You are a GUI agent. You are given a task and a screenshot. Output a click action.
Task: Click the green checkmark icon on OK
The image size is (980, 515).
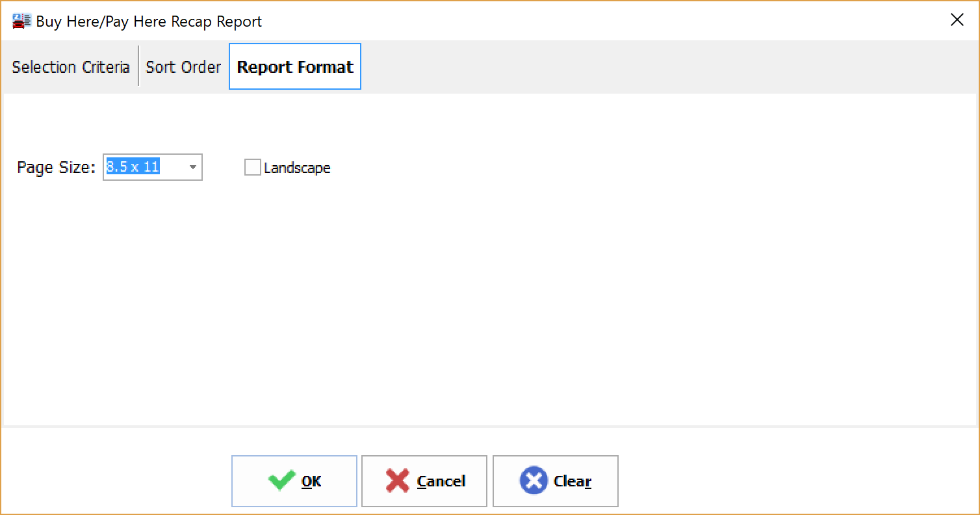click(281, 481)
